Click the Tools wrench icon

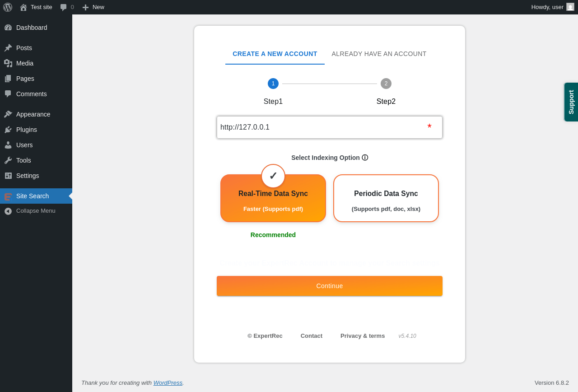click(x=8, y=160)
